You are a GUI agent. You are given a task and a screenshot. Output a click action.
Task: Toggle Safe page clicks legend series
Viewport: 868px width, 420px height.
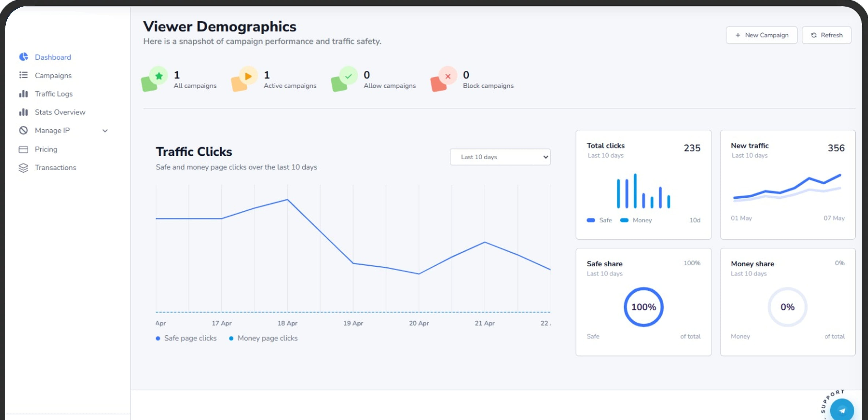(x=186, y=338)
